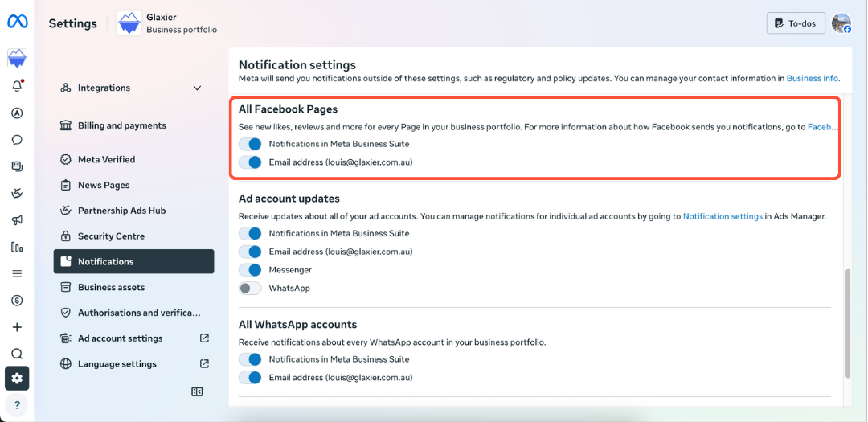Click the All Facebook Pages heading
Viewport: 868px width, 422px height.
coord(288,109)
